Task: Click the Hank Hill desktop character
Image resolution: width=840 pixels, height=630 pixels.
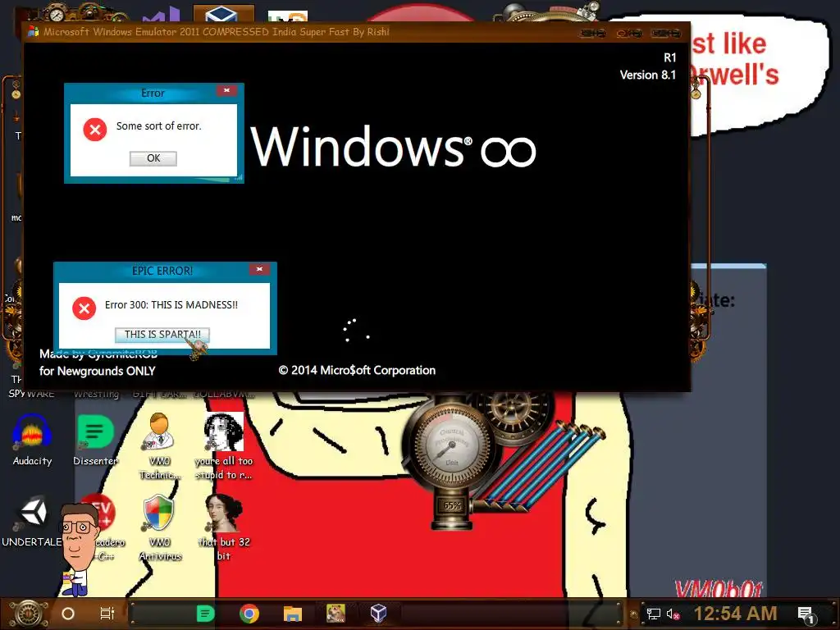Action: [80, 549]
